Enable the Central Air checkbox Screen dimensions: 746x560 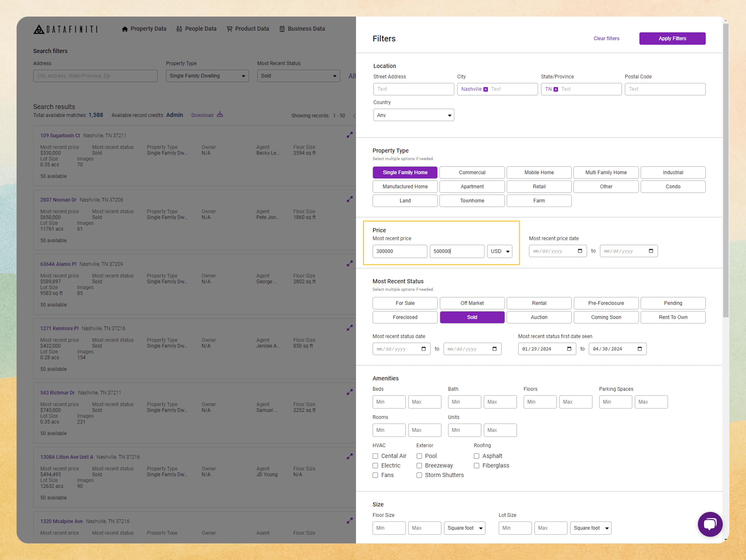[x=375, y=456]
